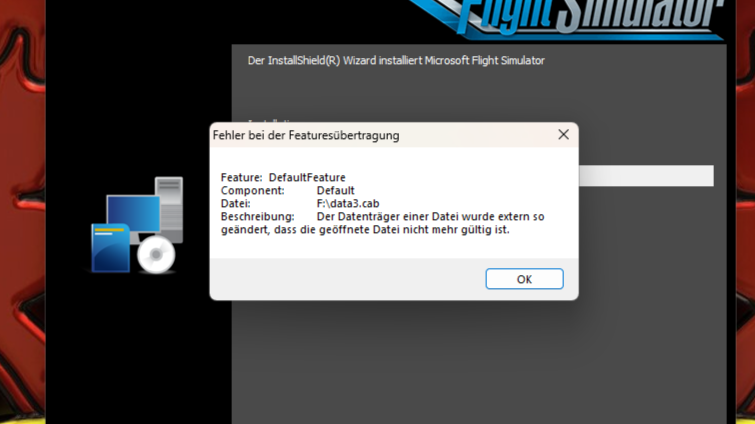
Task: Close the Fehler bei der Featuresübertragung dialog
Action: [563, 135]
